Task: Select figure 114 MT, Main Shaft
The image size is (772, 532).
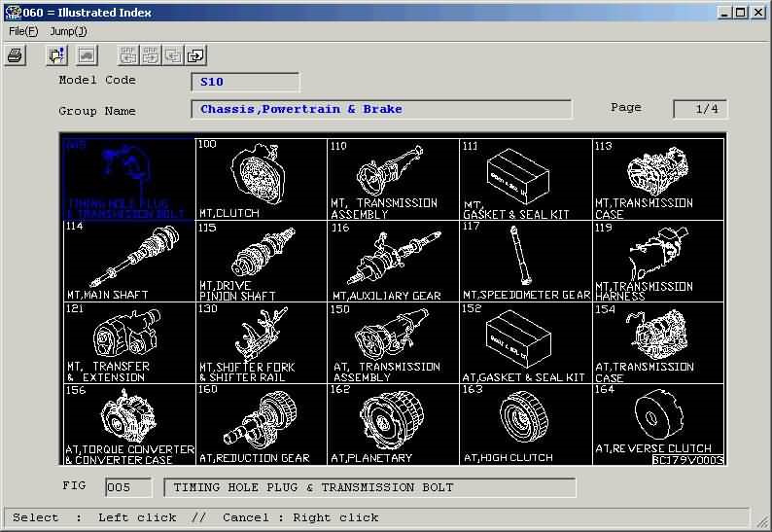Action: 129,261
